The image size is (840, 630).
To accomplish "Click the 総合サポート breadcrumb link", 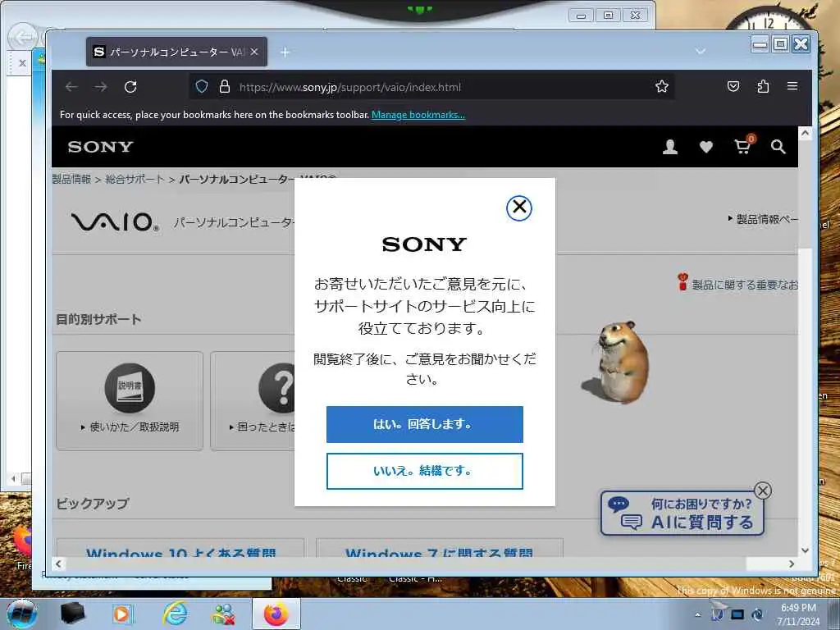I will point(135,179).
